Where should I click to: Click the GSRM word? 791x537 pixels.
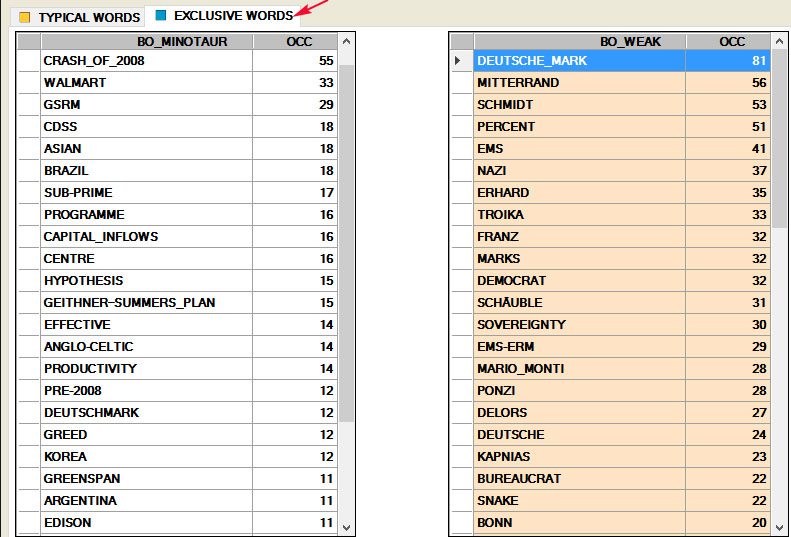pyautogui.click(x=62, y=104)
